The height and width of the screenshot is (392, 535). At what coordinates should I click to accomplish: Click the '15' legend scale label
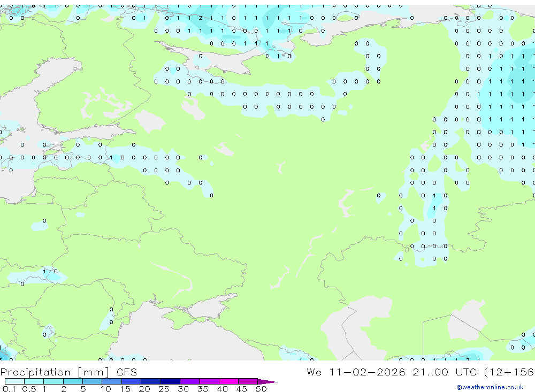click(x=125, y=389)
